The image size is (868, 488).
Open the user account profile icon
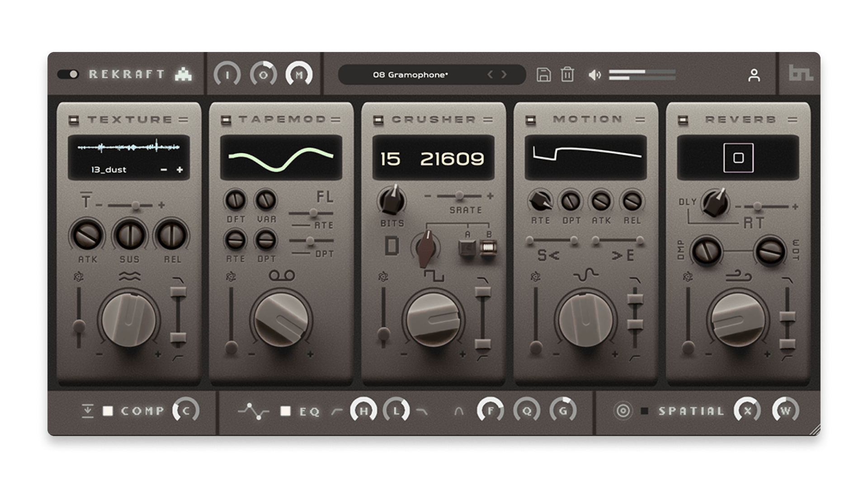[x=754, y=75]
